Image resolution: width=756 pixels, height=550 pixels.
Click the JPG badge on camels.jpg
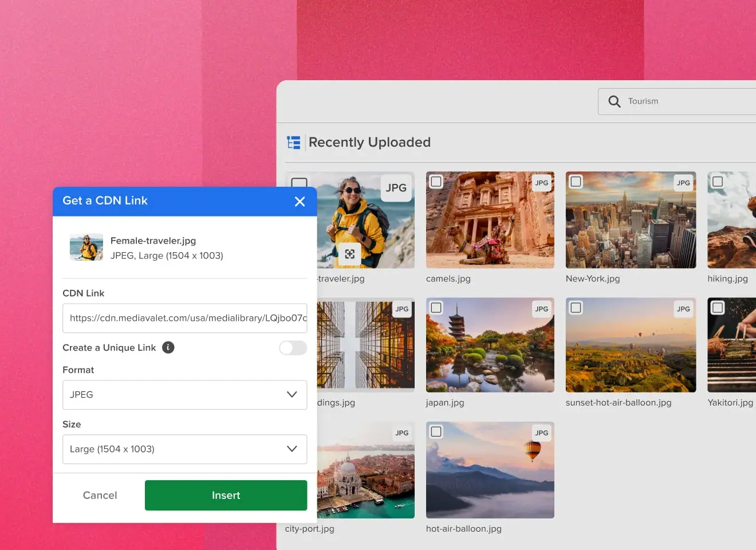coord(541,183)
